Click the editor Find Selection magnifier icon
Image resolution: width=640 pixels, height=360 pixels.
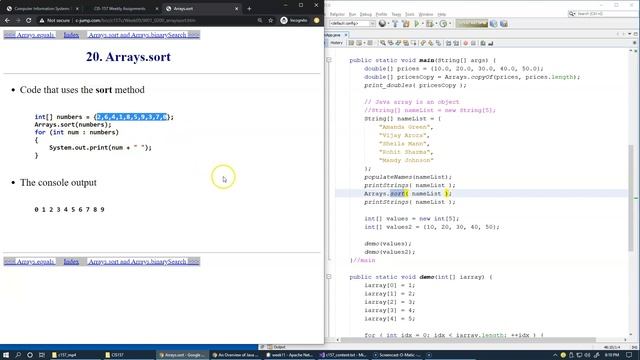(x=383, y=43)
